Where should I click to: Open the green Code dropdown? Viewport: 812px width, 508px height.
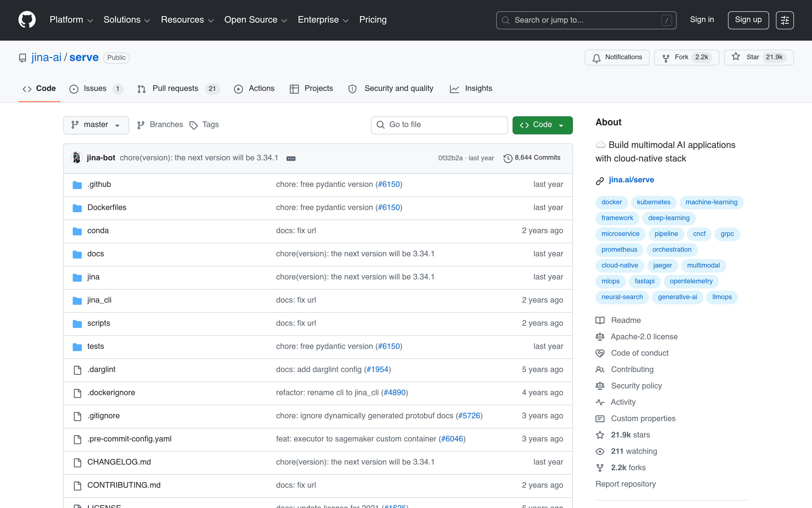[542, 125]
